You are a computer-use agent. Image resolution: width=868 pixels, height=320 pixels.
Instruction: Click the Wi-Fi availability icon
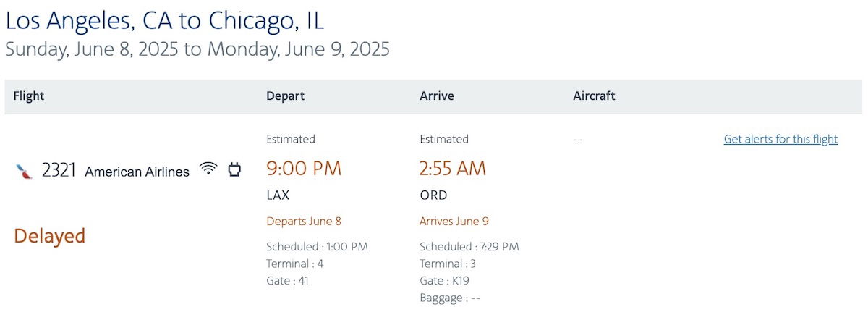(x=208, y=169)
